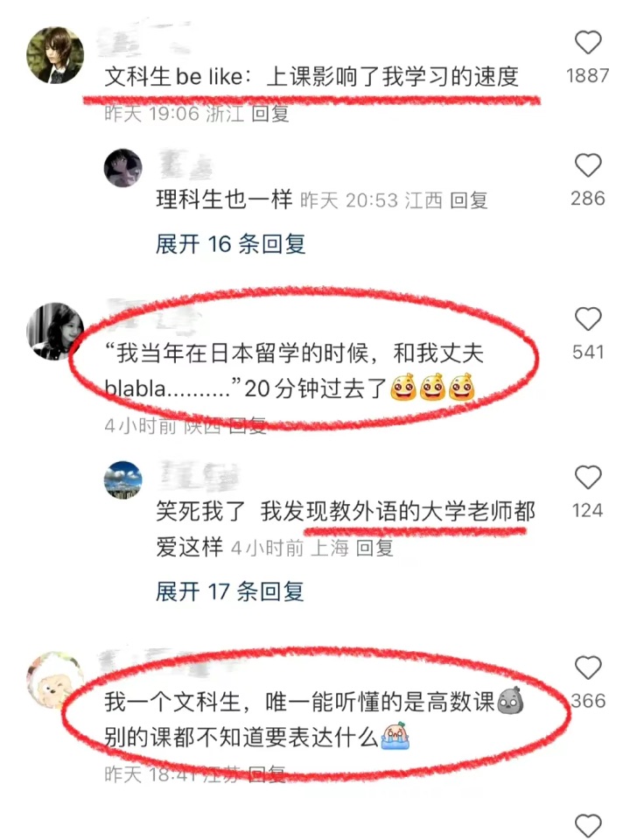Open cartoon sheep avatar profile
Image resolution: width=630 pixels, height=840 pixels.
click(x=55, y=679)
